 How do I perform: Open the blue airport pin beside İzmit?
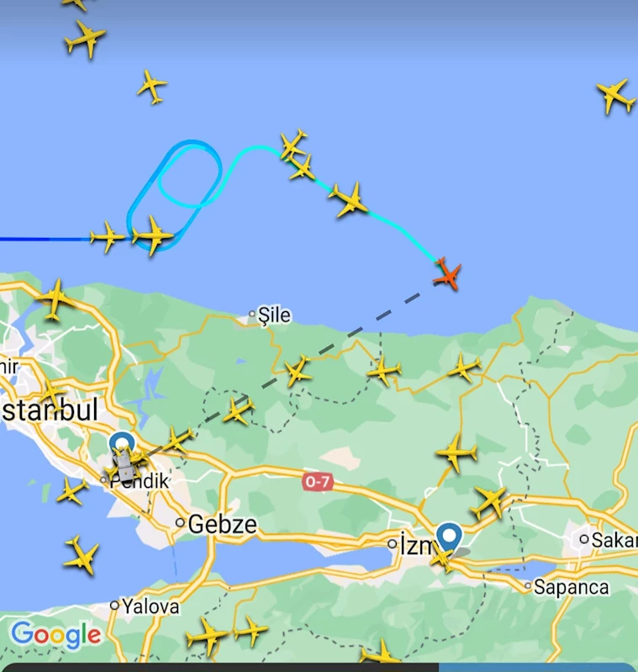449,537
